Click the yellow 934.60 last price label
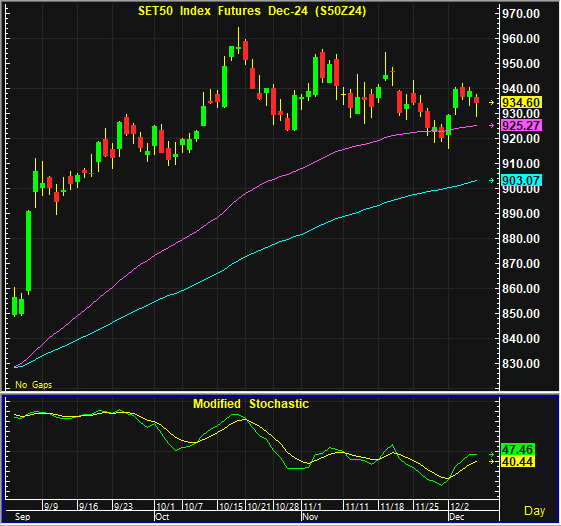The width and height of the screenshot is (561, 526). pyautogui.click(x=521, y=103)
